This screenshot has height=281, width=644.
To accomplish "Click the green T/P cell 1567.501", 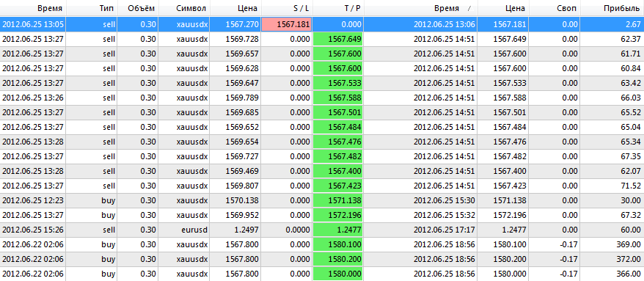I will tap(337, 112).
